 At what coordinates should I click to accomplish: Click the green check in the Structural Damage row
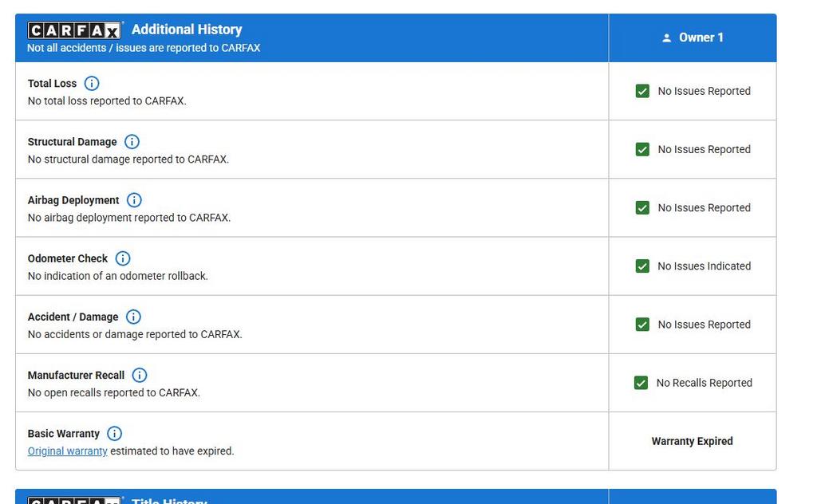coord(642,149)
